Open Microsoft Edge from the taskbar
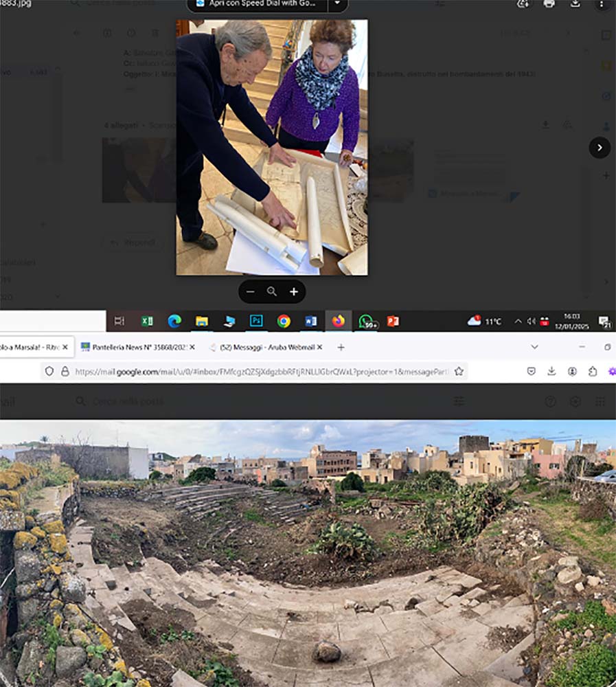This screenshot has height=687, width=616. (174, 321)
